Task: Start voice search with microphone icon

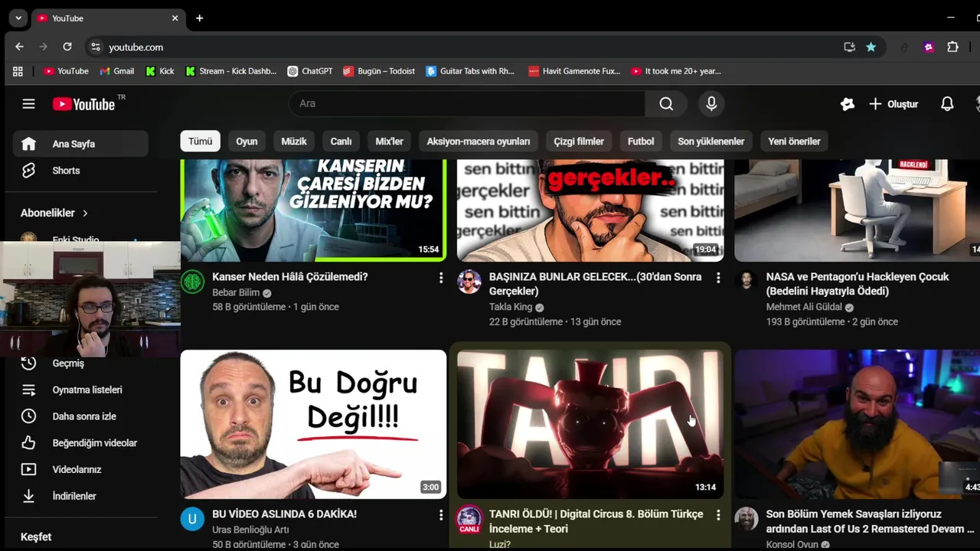Action: tap(711, 104)
